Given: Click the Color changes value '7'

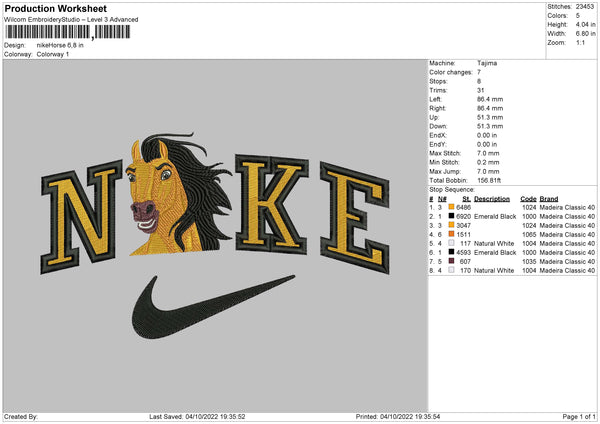Looking at the screenshot, I should (479, 72).
